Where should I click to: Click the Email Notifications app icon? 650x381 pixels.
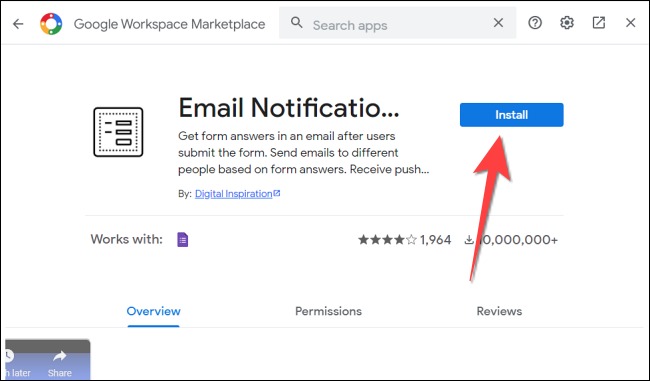[x=118, y=132]
